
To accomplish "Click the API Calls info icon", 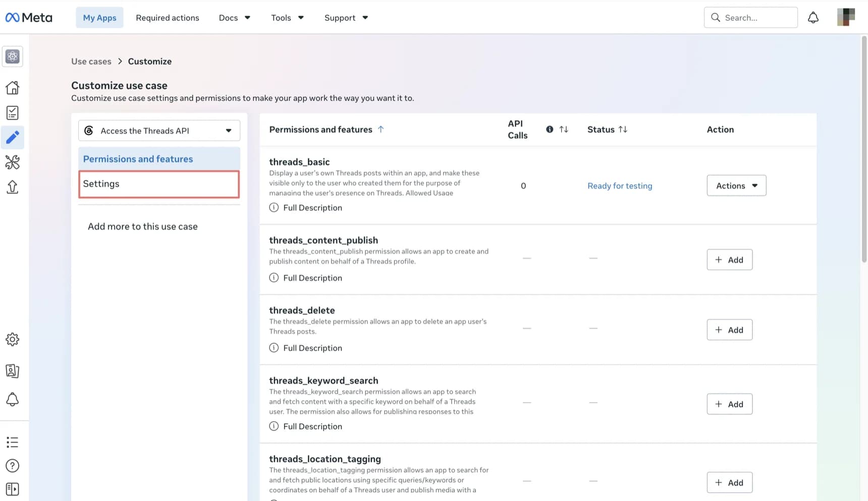I will pyautogui.click(x=550, y=130).
